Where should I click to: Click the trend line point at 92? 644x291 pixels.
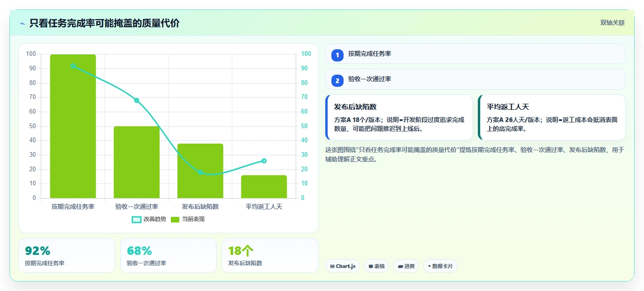coord(73,66)
